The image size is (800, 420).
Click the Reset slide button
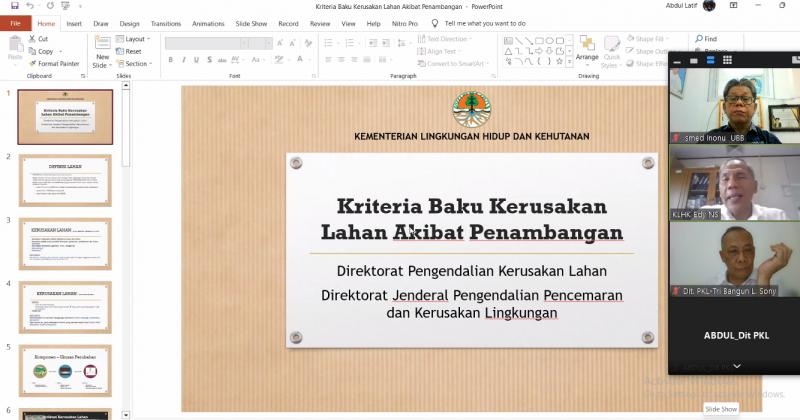pos(132,51)
